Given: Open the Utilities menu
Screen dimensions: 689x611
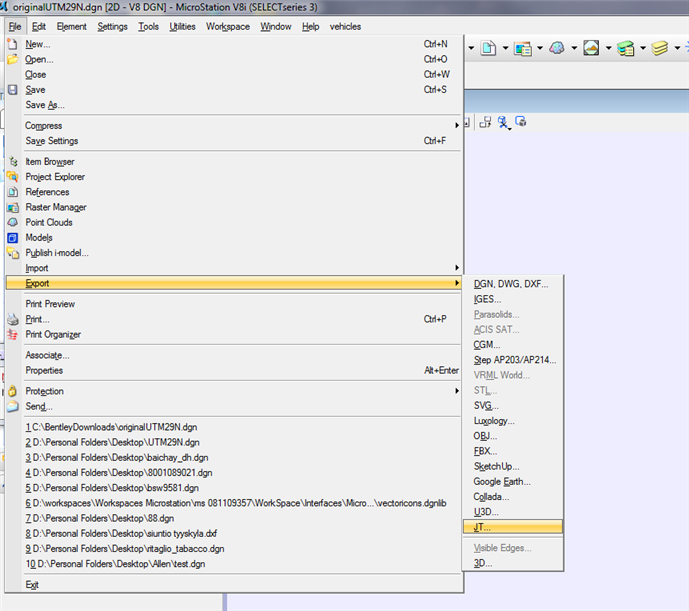Looking at the screenshot, I should (x=182, y=26).
